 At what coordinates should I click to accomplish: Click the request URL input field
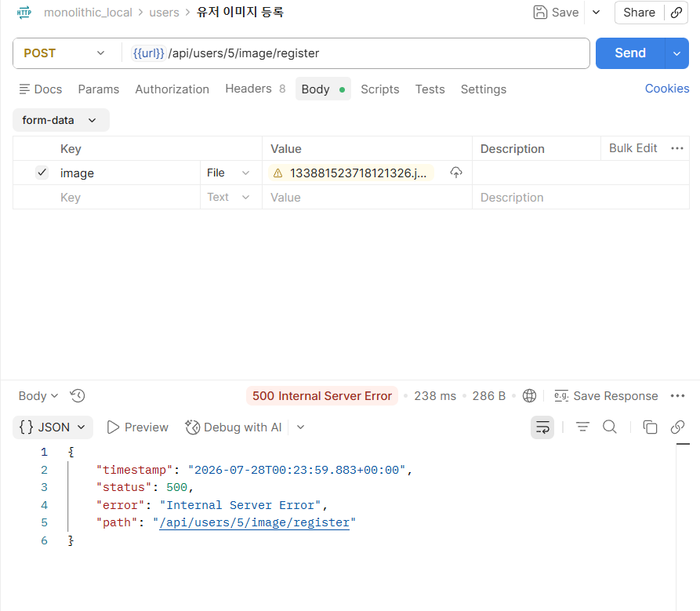pyautogui.click(x=355, y=53)
